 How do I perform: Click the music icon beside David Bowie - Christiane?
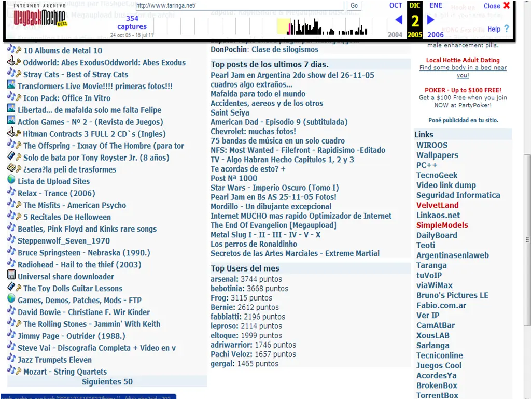coord(11,310)
